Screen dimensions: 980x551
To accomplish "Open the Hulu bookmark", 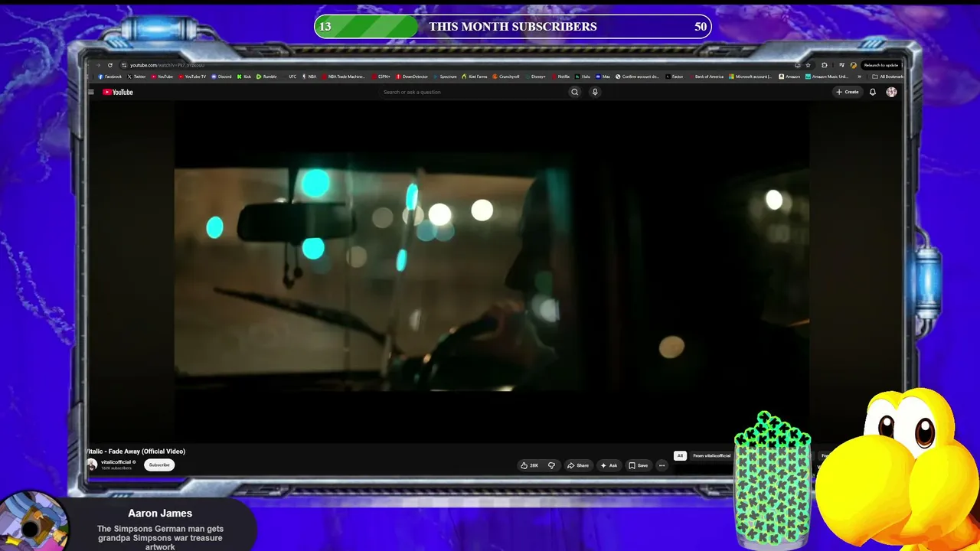I will pos(583,77).
